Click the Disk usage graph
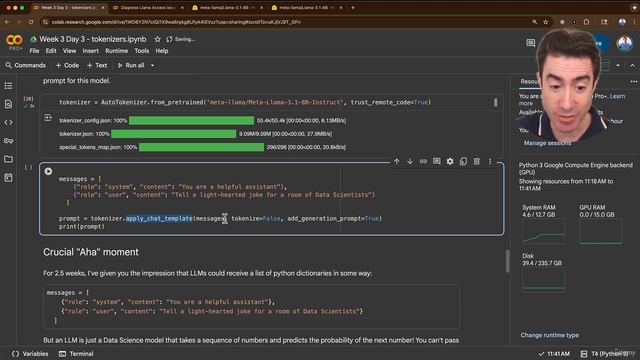The width and height of the screenshot is (640, 360). (543, 279)
